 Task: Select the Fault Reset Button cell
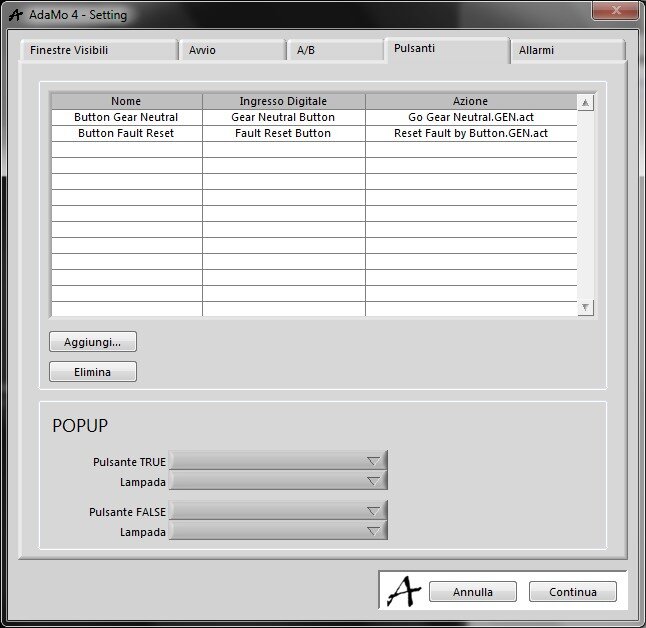coord(283,133)
